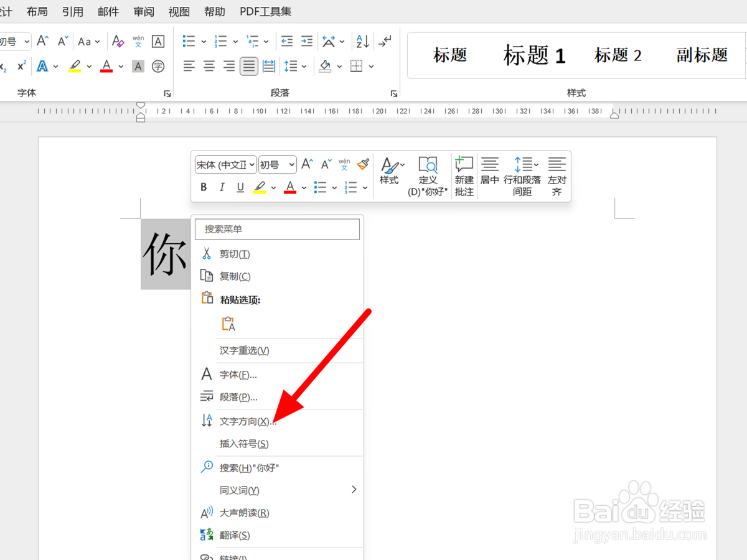
Task: Click the multilevel list icon
Action: click(252, 41)
